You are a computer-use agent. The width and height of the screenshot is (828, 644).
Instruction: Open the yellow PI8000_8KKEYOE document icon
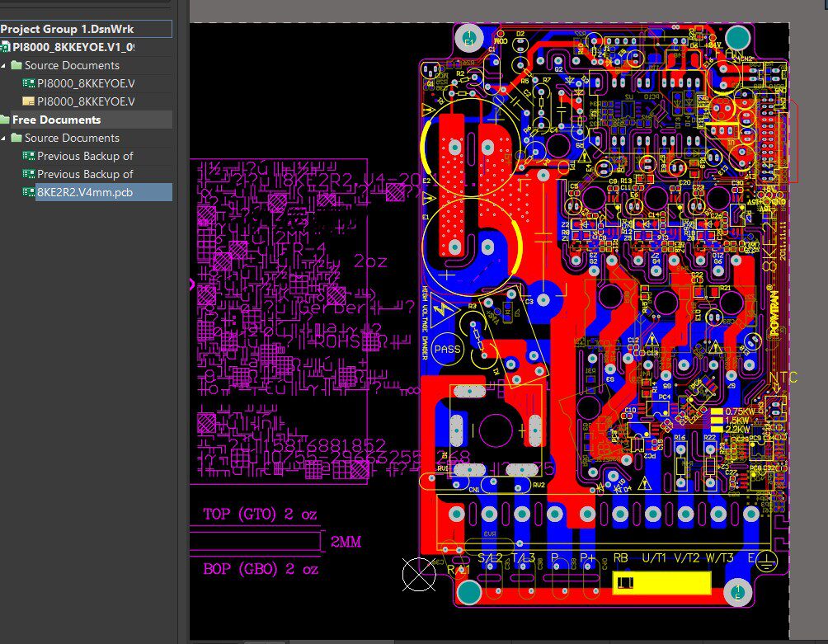pos(29,101)
